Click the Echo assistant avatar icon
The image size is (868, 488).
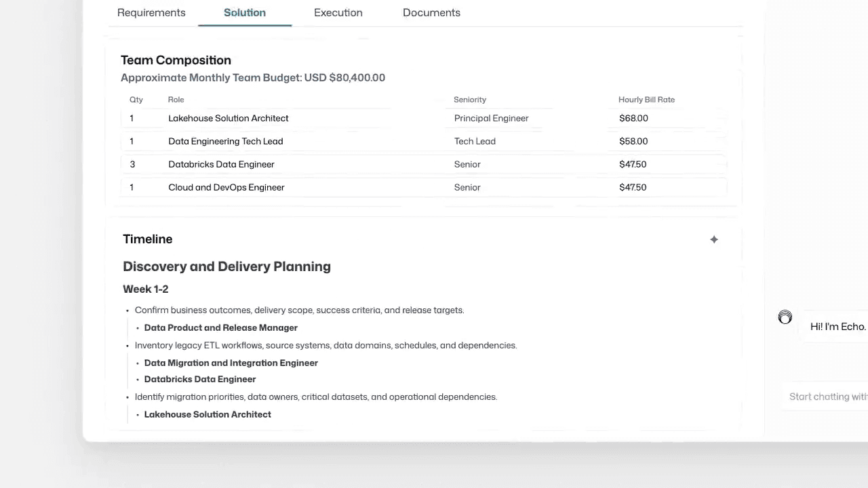[x=785, y=317]
